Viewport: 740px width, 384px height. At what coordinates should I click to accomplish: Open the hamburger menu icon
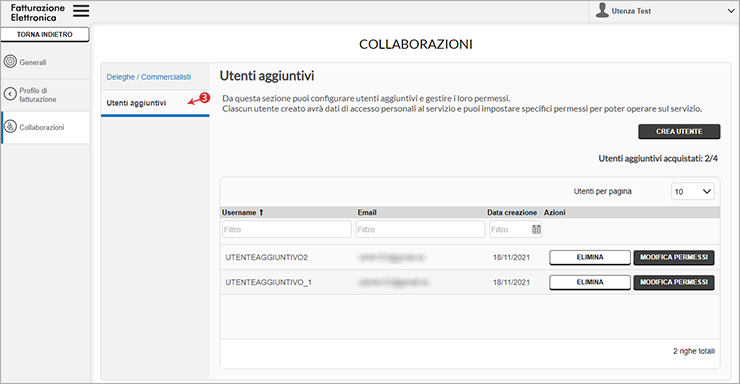click(x=81, y=11)
